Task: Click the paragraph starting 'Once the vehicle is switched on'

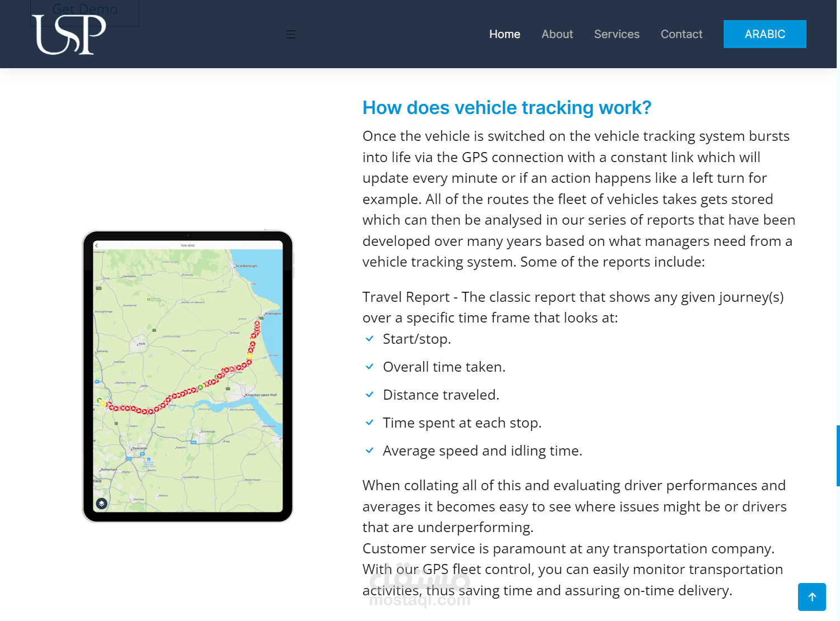Action: [579, 199]
